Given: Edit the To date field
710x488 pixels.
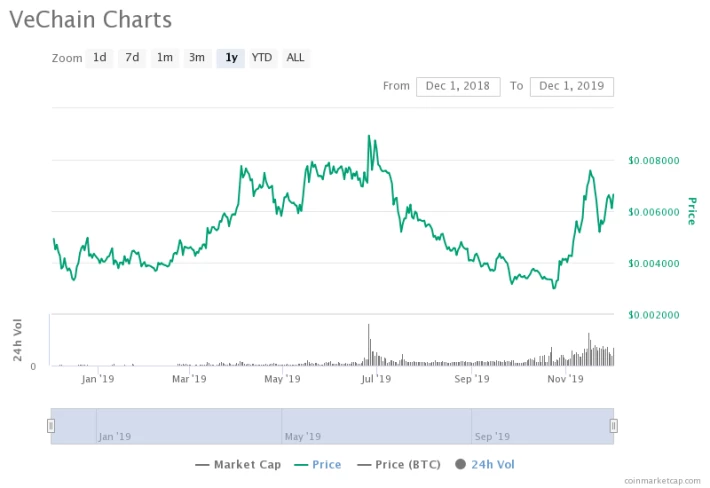Looking at the screenshot, I should click(572, 86).
